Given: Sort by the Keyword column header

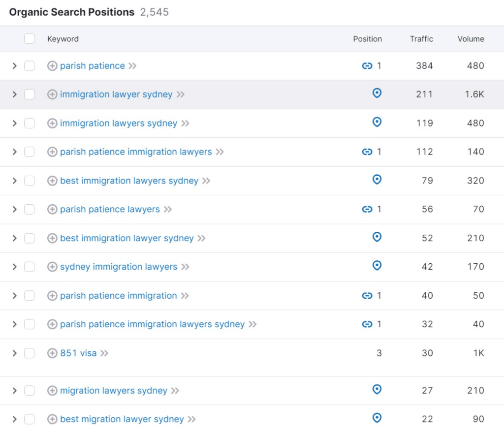Looking at the screenshot, I should coord(63,39).
